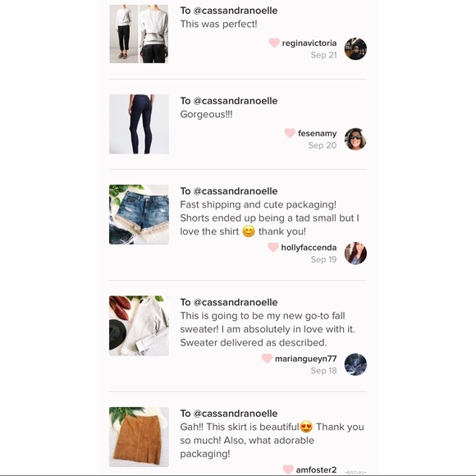This screenshot has height=476, width=476.
Task: Open hollyfaccenda's profile avatar
Action: click(355, 253)
